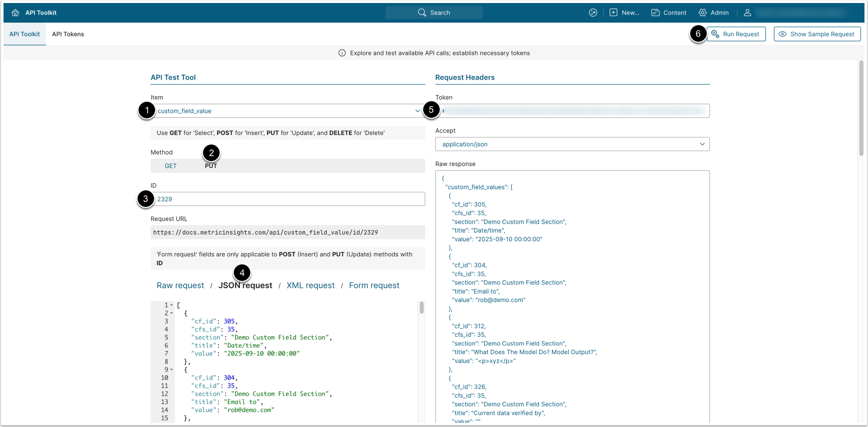This screenshot has height=427, width=868.
Task: Collapse code fold arrow on line 2
Action: pyautogui.click(x=172, y=313)
